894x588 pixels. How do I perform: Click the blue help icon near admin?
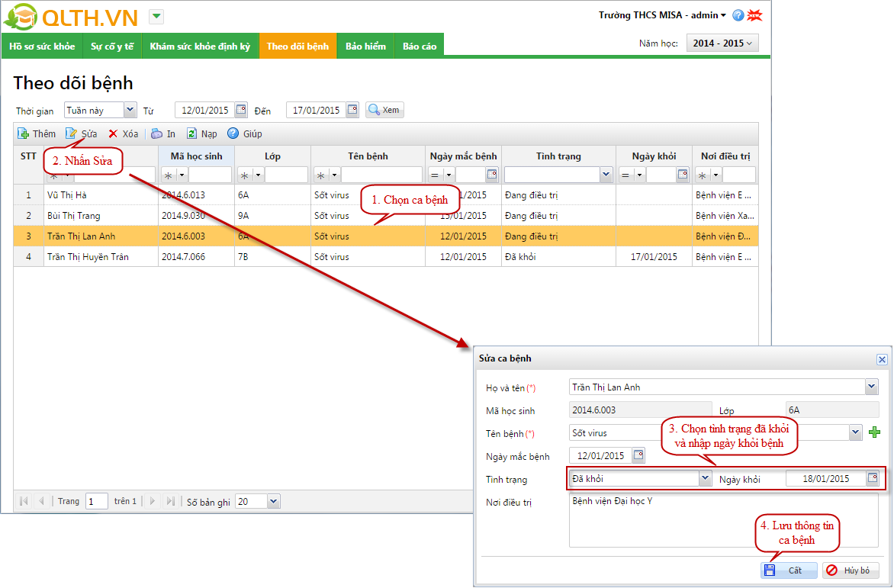click(738, 15)
